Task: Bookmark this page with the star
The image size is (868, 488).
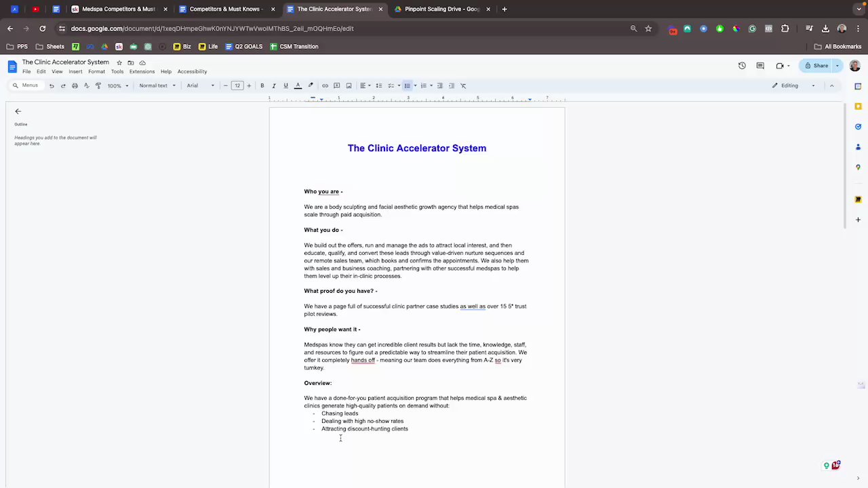Action: click(x=648, y=28)
